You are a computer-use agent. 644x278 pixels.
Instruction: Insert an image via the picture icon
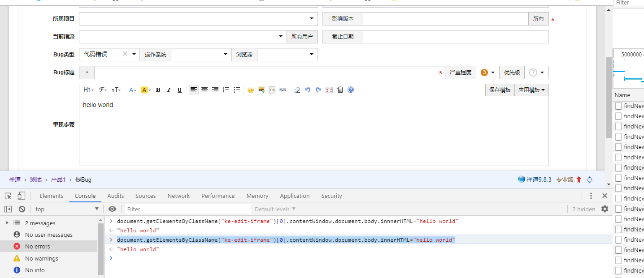point(261,90)
